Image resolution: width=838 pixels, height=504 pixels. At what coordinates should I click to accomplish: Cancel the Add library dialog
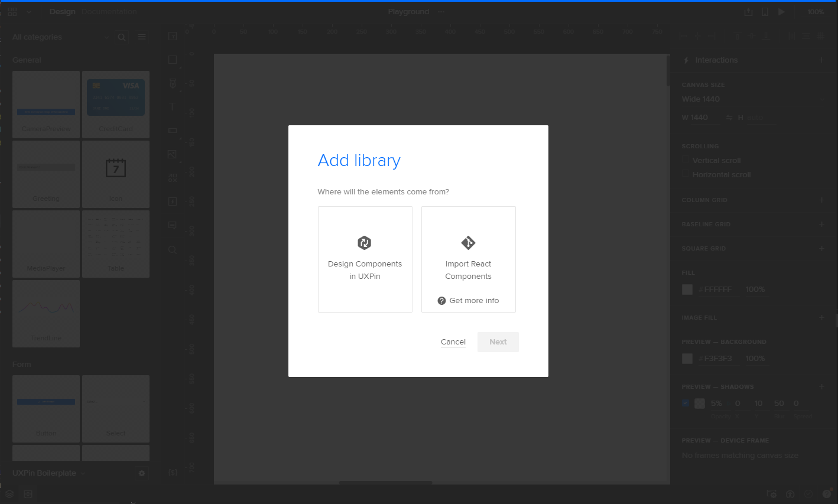(x=453, y=342)
